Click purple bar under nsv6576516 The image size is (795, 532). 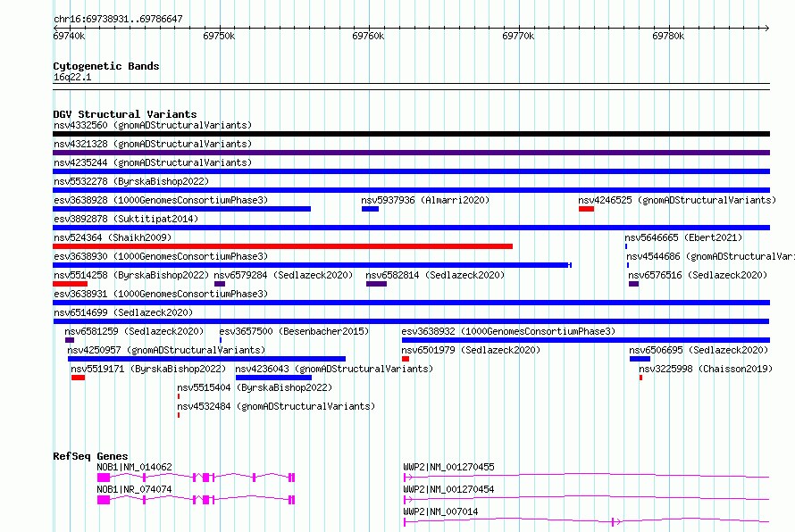click(x=634, y=284)
